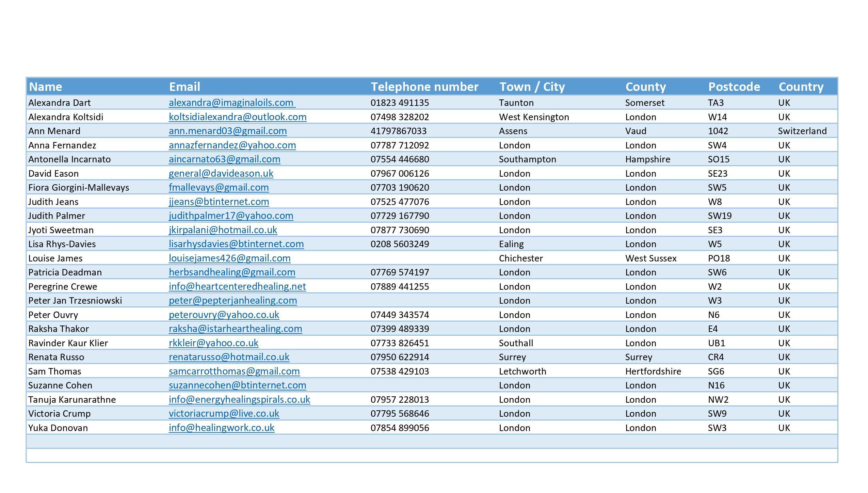Click postcode UB1
Image resolution: width=868 pixels, height=493 pixels.
pos(717,343)
